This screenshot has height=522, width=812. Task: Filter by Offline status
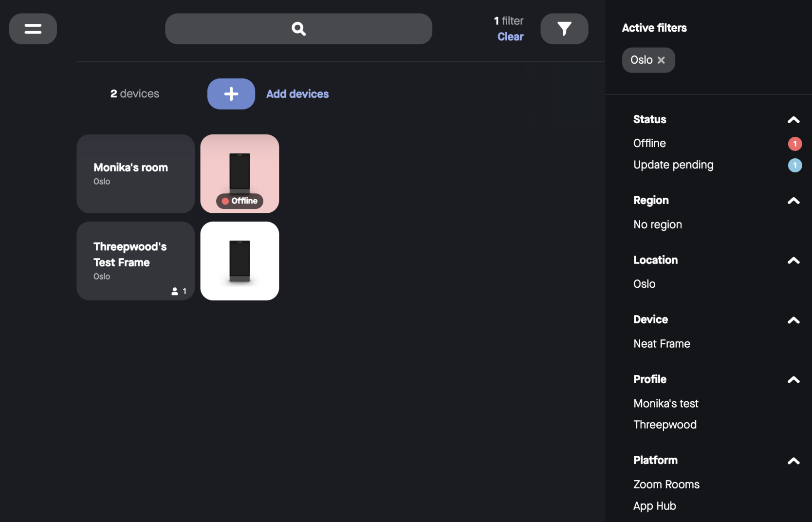pyautogui.click(x=649, y=143)
